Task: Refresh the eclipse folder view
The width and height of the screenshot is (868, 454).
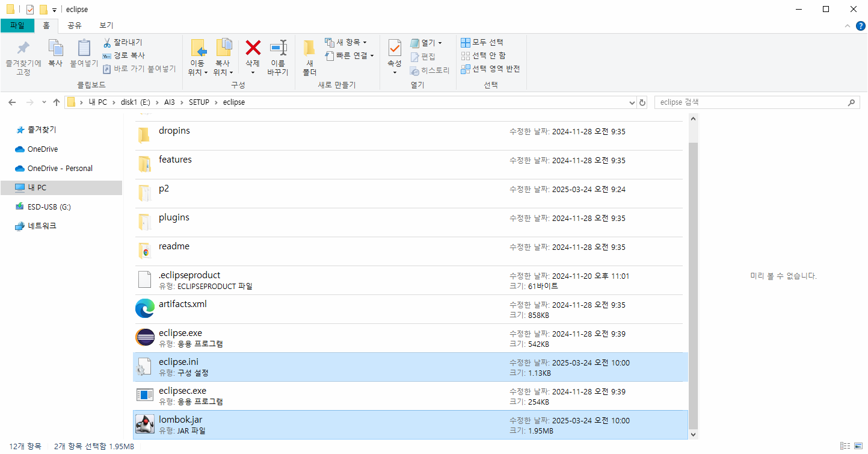Action: pos(642,102)
